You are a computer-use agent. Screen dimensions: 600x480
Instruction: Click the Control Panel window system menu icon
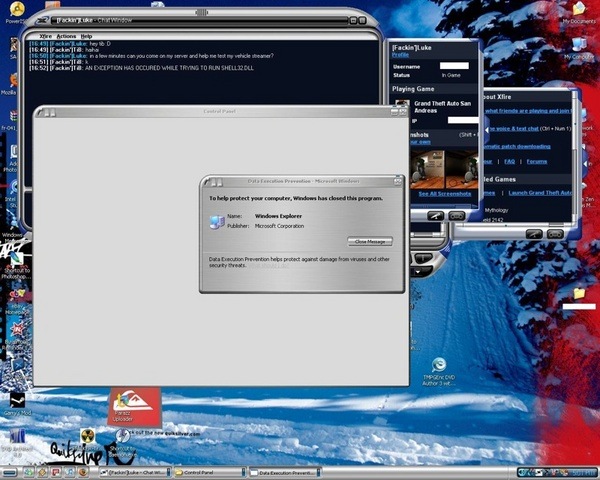[40, 112]
